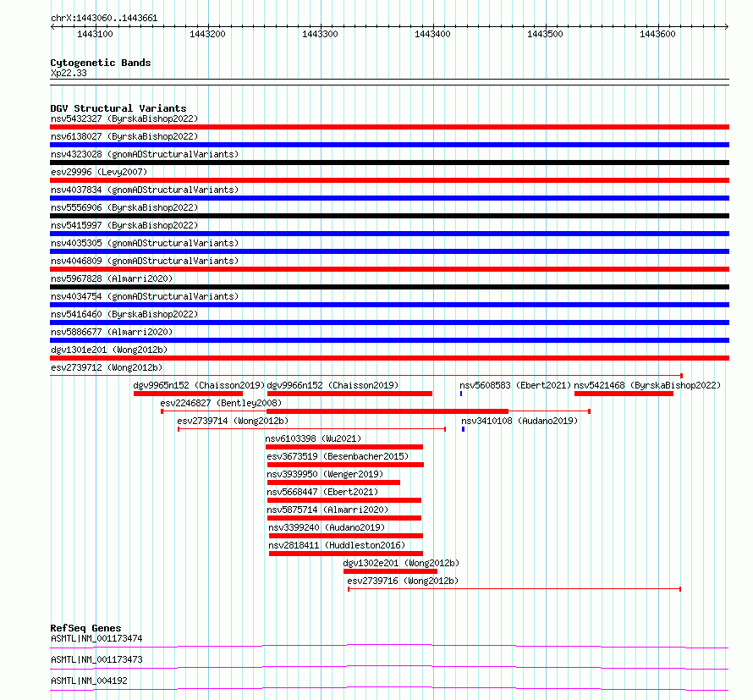
Task: Click the nsv3939950 (Wenger2019) label
Action: click(x=325, y=474)
